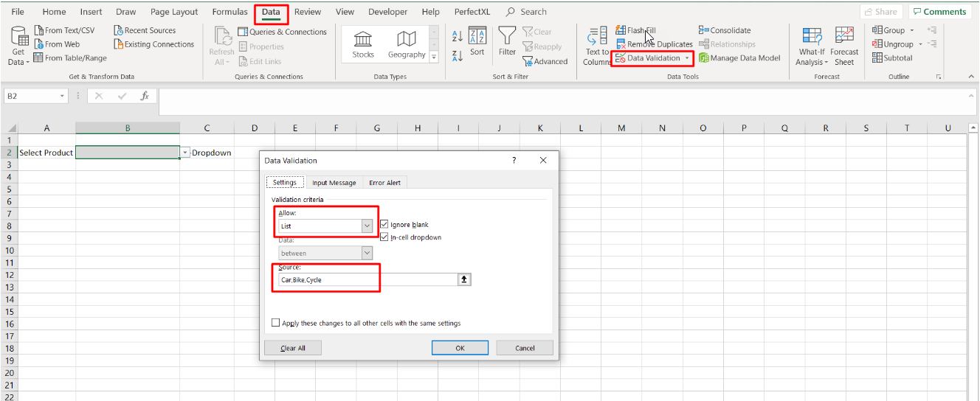The width and height of the screenshot is (980, 401).
Task: Expand the Allow list dropdown
Action: coord(367,226)
